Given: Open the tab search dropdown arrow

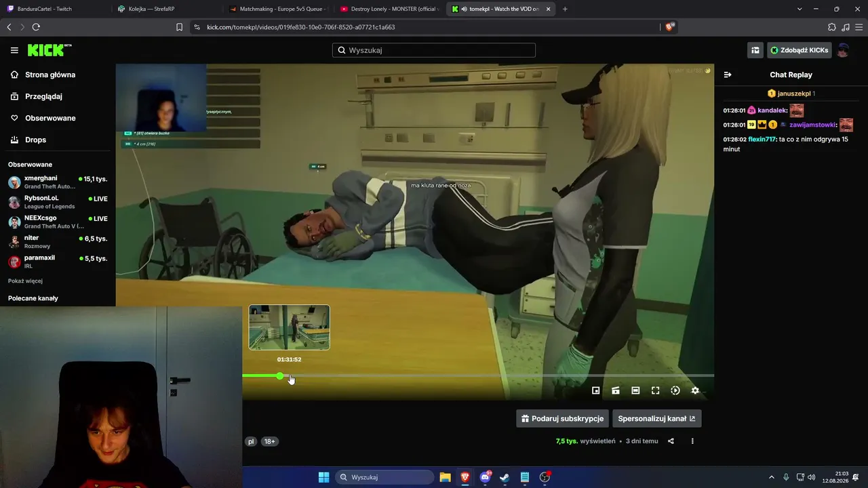Looking at the screenshot, I should 800,9.
